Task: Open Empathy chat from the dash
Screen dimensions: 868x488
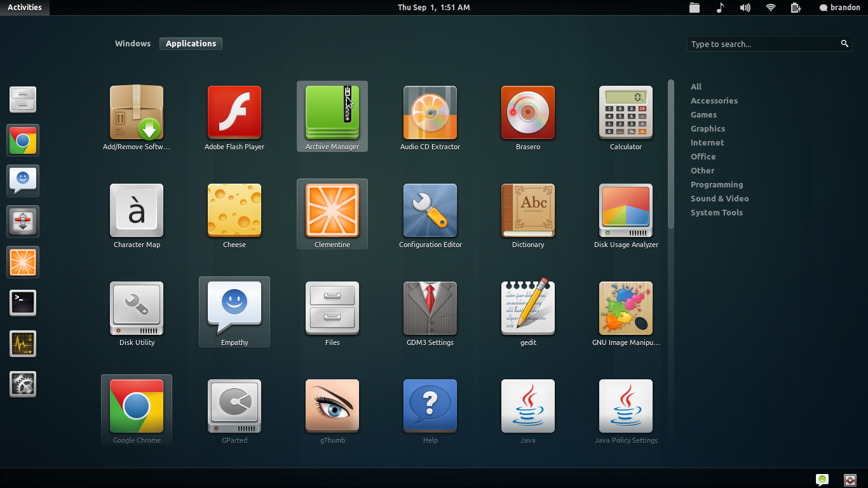Action: pos(23,181)
